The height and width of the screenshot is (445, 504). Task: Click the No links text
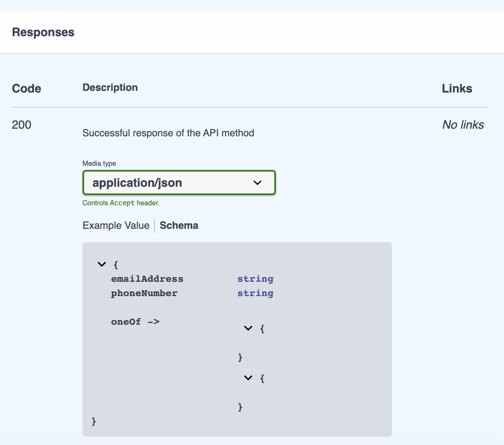(x=463, y=124)
